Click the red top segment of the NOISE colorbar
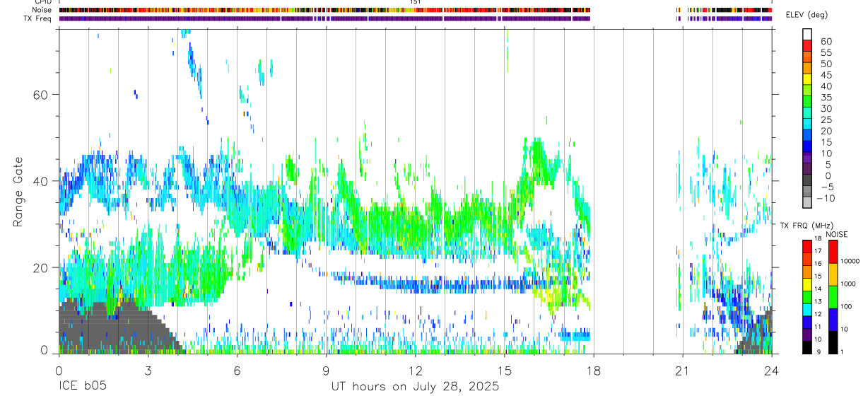 (x=833, y=252)
